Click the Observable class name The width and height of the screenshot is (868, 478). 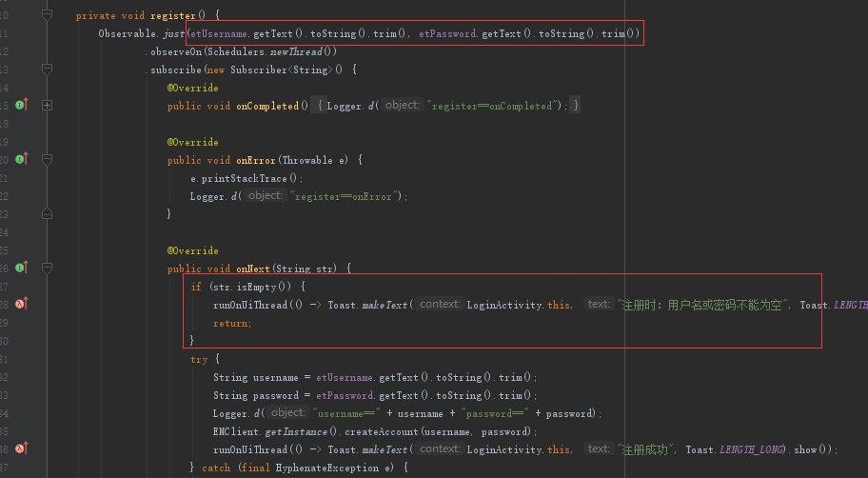[x=128, y=33]
